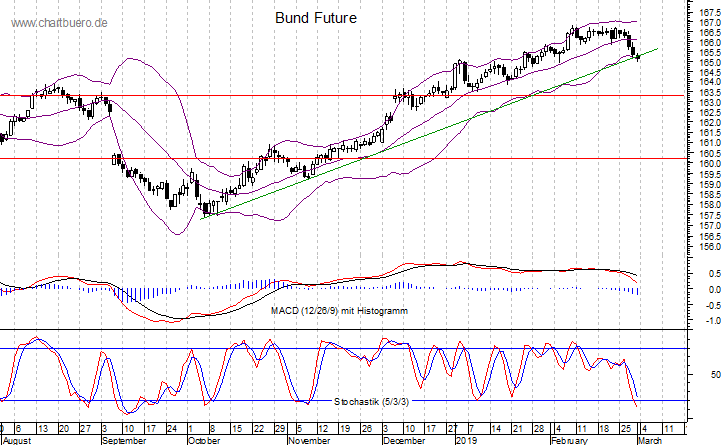This screenshot has height=445, width=723.
Task: Select the 'February' month label
Action: coord(569,440)
